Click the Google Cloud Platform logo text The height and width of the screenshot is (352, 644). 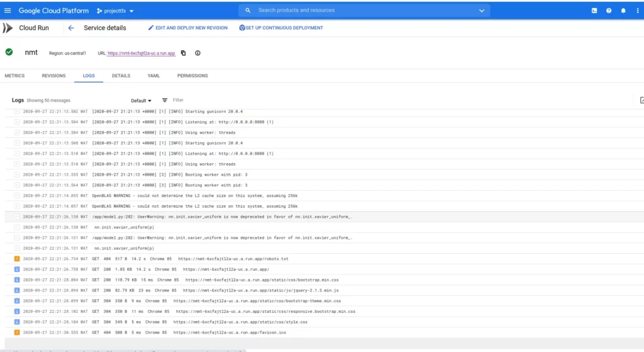tap(53, 11)
